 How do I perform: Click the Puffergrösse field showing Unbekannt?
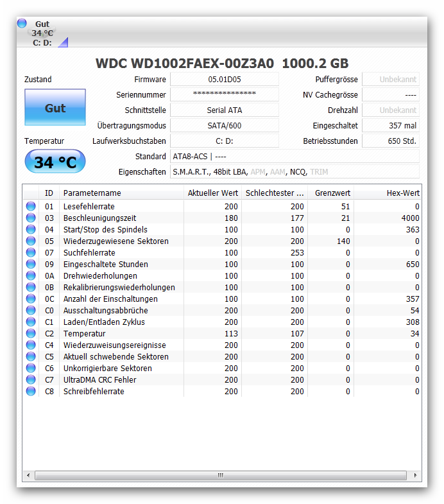point(391,79)
